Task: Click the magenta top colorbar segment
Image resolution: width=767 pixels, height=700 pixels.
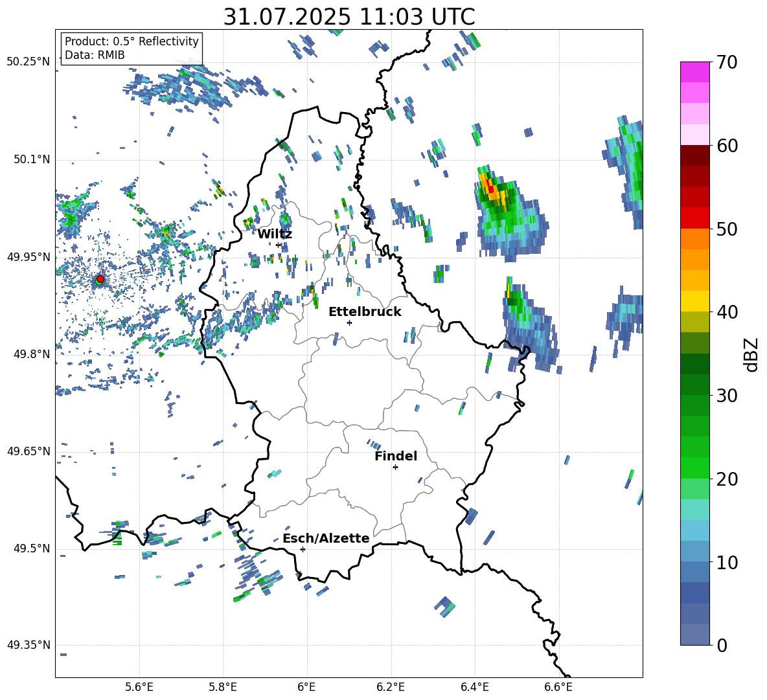Action: pos(694,72)
